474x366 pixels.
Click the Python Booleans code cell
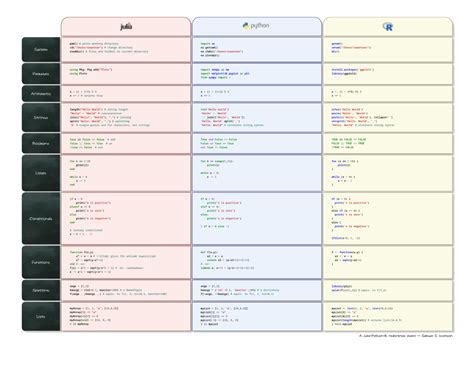coord(257,143)
